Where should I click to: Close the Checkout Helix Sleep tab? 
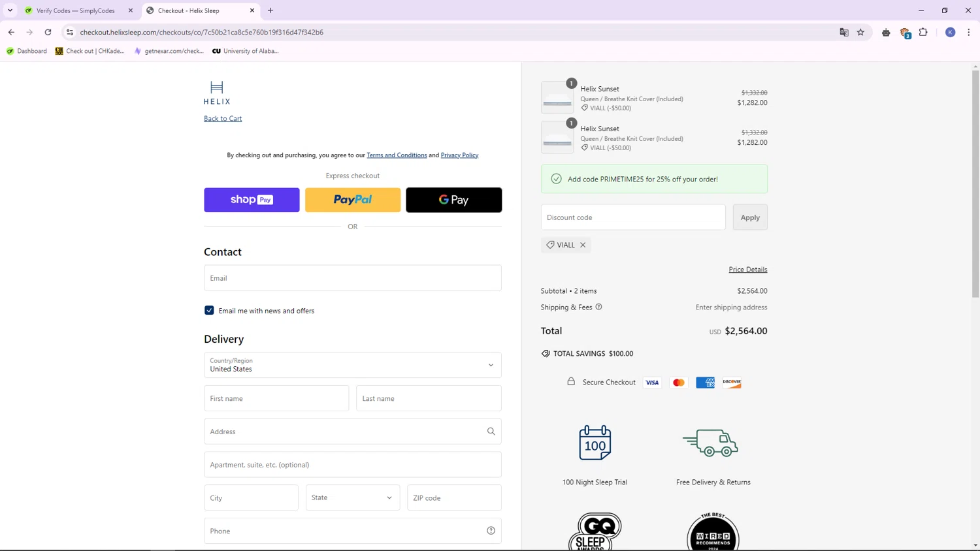coord(252,10)
